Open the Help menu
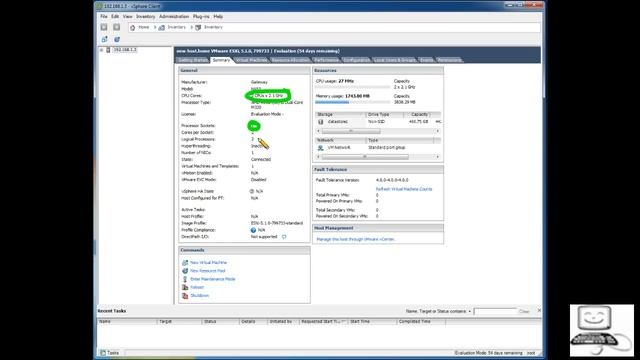This screenshot has height=360, width=640. (218, 16)
